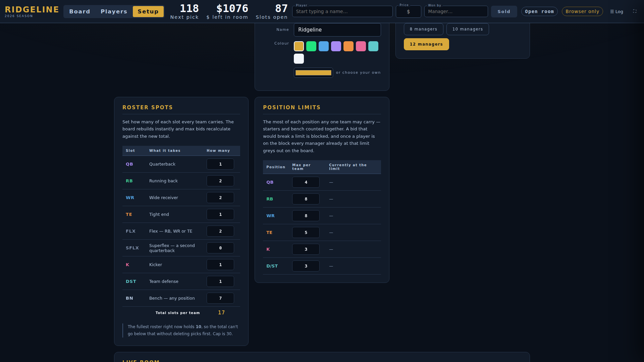644x362 pixels.
Task: Edit Kicker roster spots count
Action: coord(220,265)
